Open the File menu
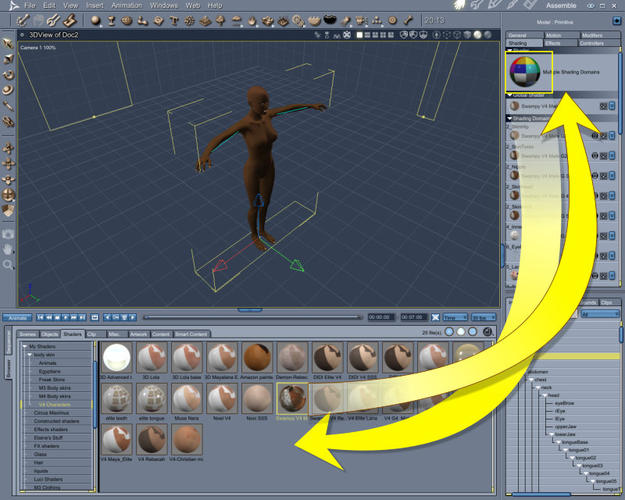Image resolution: width=625 pixels, height=500 pixels. [x=30, y=6]
